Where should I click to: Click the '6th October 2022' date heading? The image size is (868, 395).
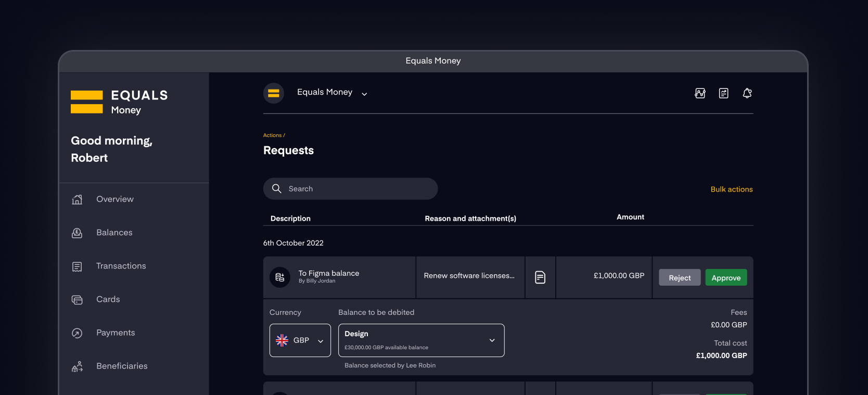click(x=293, y=243)
